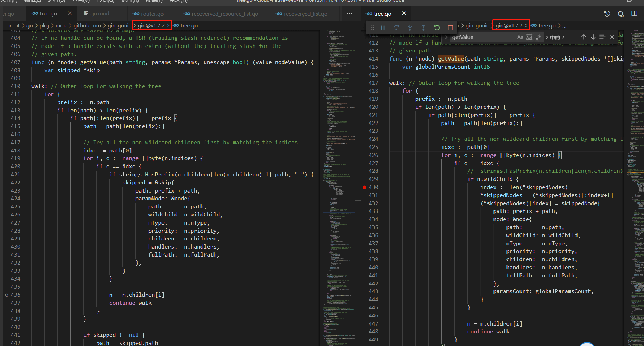Screen dimensions: 644x346
Task: Grab the debug toolbar drag handle
Action: click(373, 27)
